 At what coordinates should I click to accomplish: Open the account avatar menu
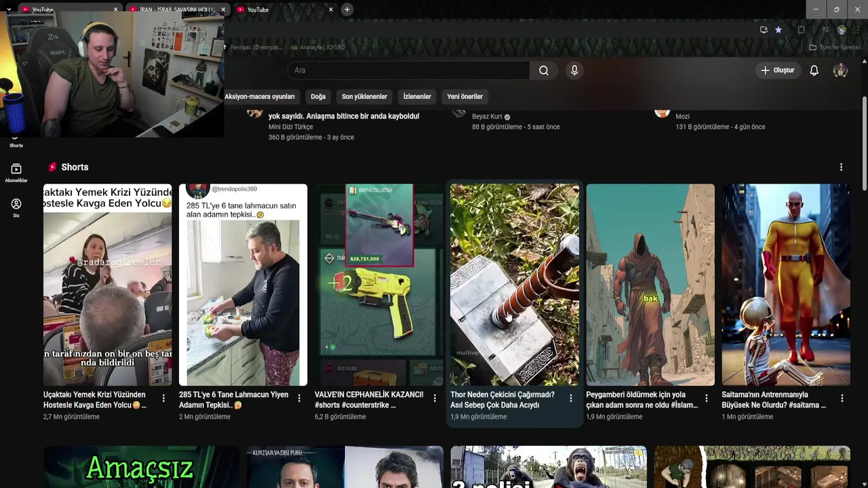(840, 70)
